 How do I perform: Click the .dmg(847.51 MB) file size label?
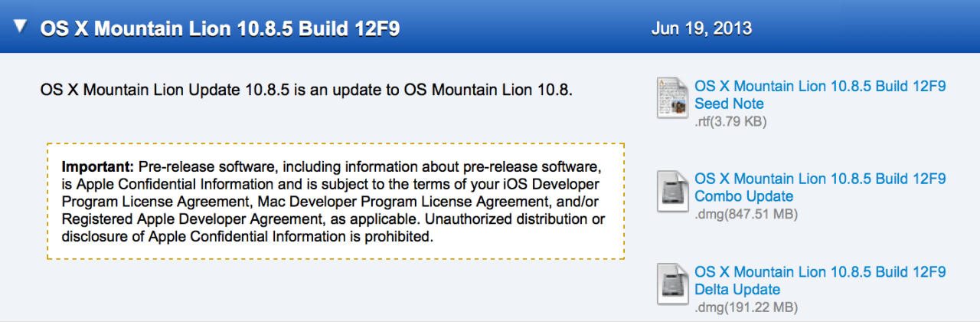(x=746, y=214)
